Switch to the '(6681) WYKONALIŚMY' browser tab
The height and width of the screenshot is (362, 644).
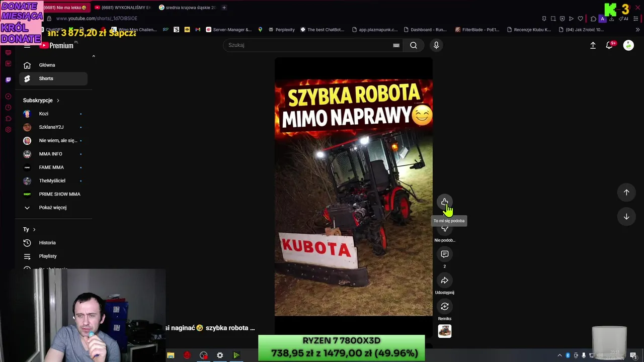point(124,8)
